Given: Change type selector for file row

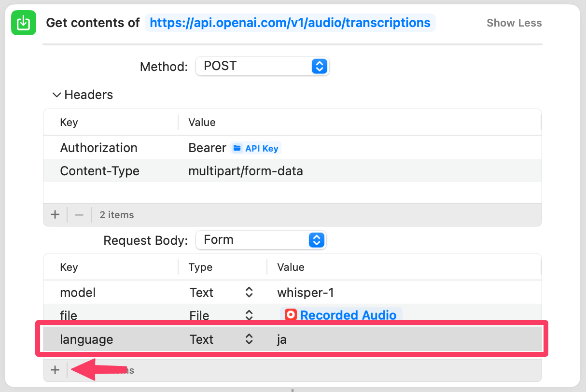Looking at the screenshot, I should pos(249,315).
